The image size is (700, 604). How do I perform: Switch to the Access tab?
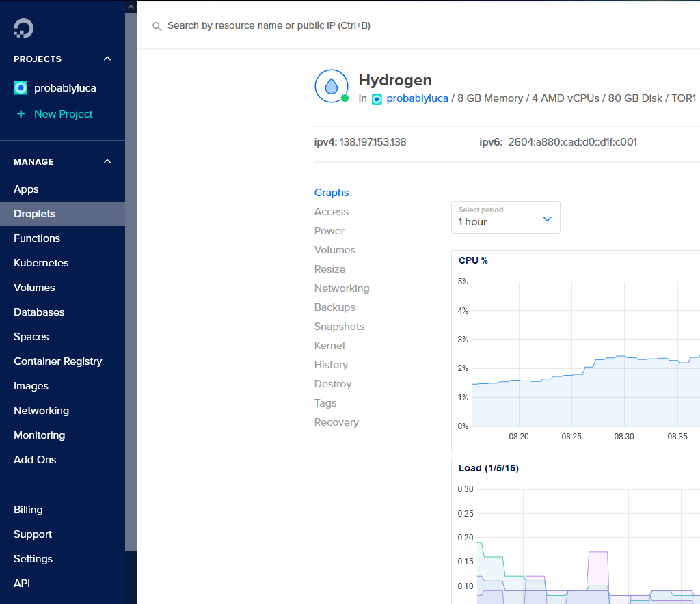click(x=331, y=211)
